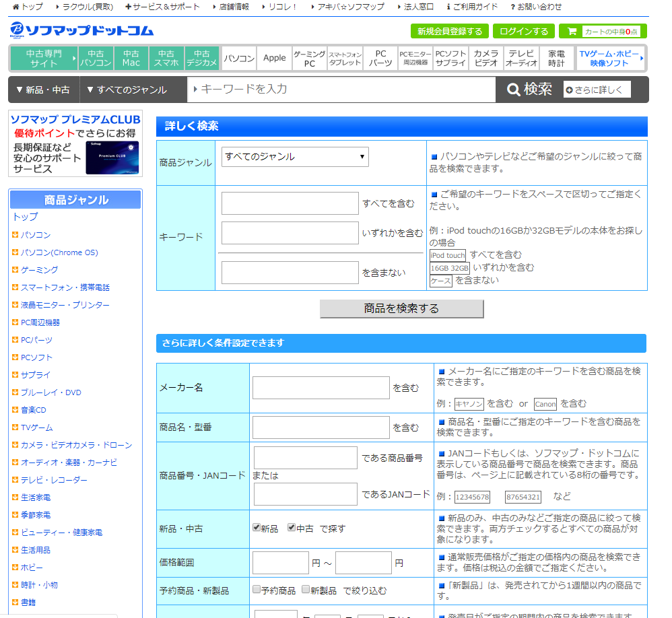Open the 商品ジャンル dropdown in the search form

tap(296, 157)
